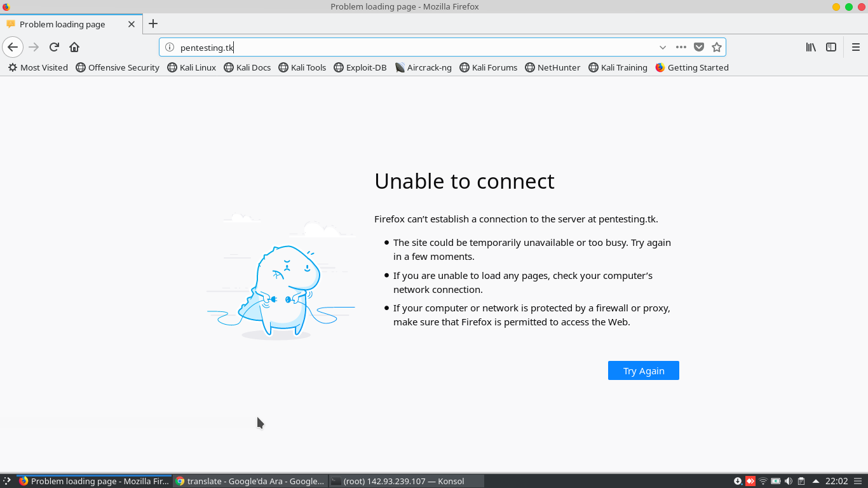Click the Back navigation arrow
Image resolution: width=868 pixels, height=488 pixels.
[x=13, y=47]
